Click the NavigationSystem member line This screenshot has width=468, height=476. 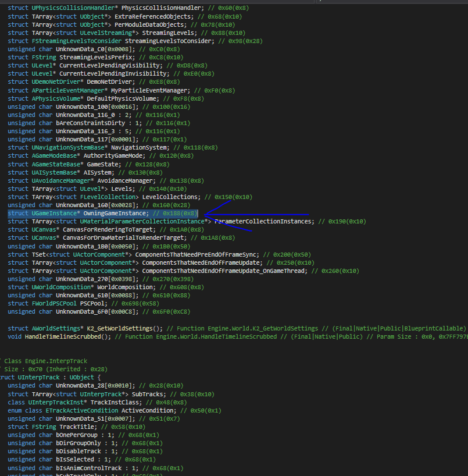click(x=113, y=148)
